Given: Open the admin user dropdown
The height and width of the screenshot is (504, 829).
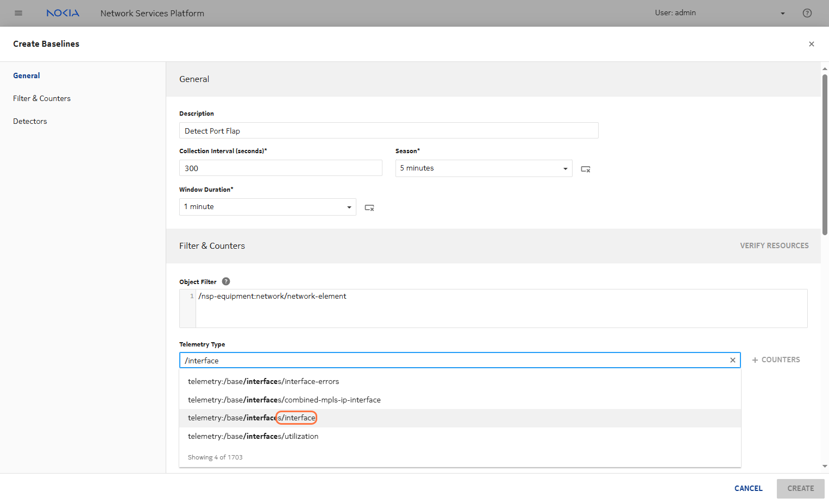Looking at the screenshot, I should (x=782, y=14).
